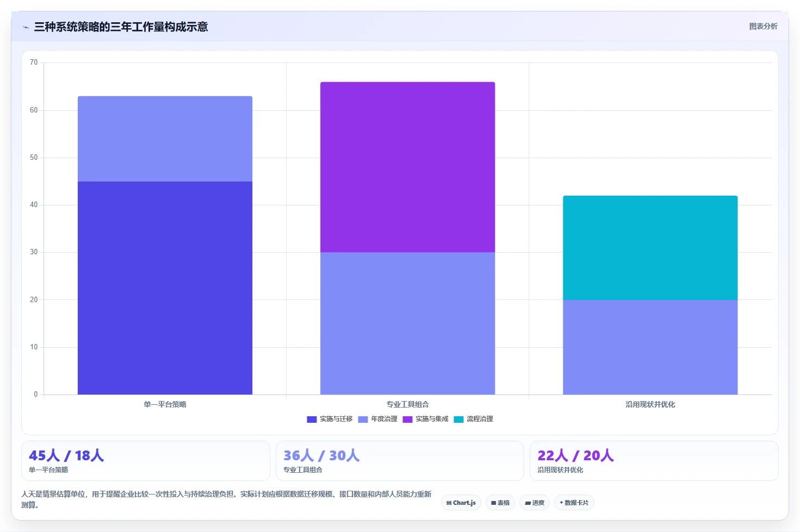Click the chart title 三种系统策略的三年工作量构成示意

click(121, 27)
